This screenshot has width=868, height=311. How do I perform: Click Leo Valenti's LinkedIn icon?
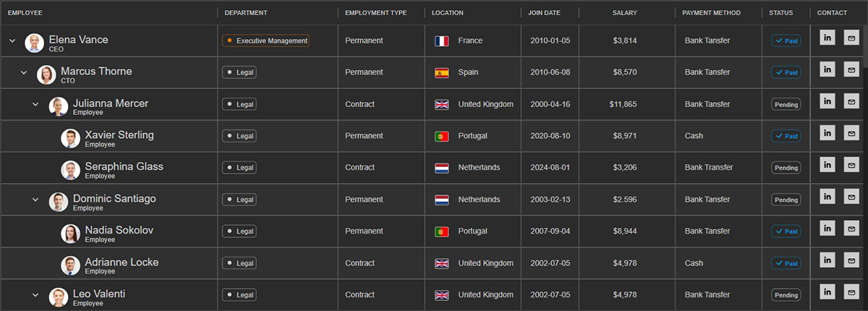(827, 291)
